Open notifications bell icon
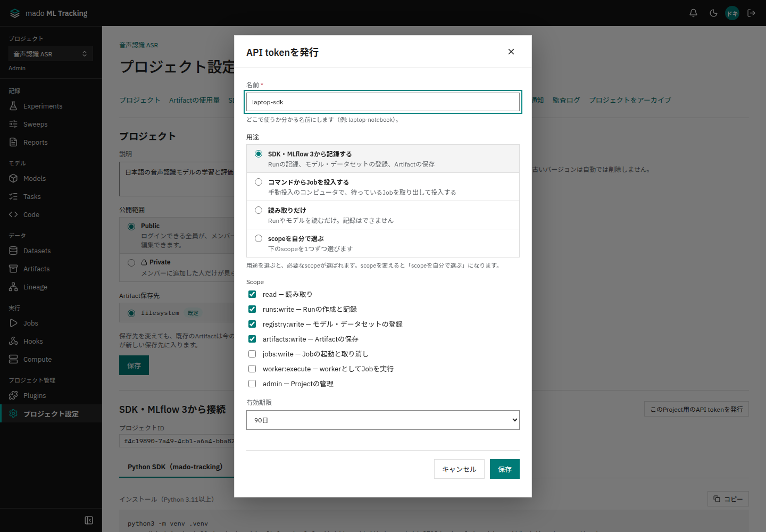The height and width of the screenshot is (532, 766). [693, 13]
